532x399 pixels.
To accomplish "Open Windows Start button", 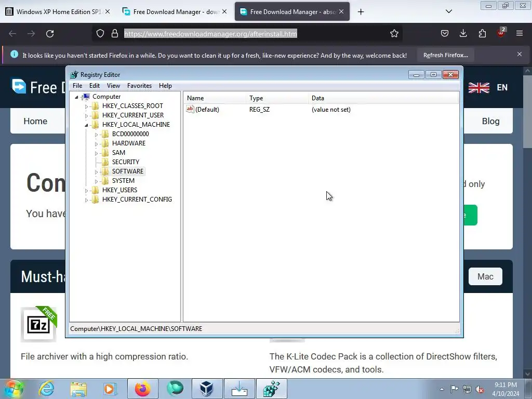I will click(14, 389).
